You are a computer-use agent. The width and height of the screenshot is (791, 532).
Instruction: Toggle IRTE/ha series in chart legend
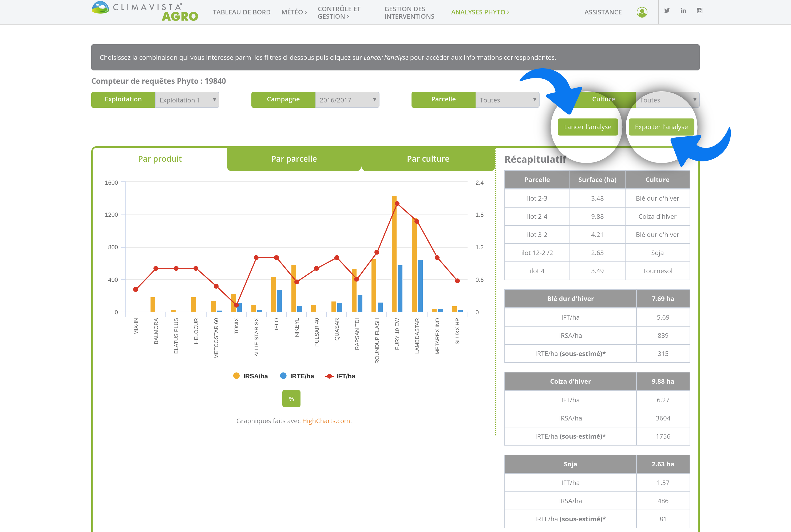pyautogui.click(x=297, y=376)
